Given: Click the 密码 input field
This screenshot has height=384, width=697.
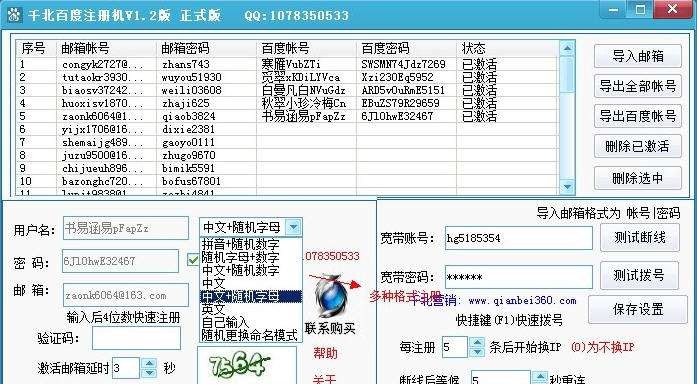Looking at the screenshot, I should click(120, 261).
